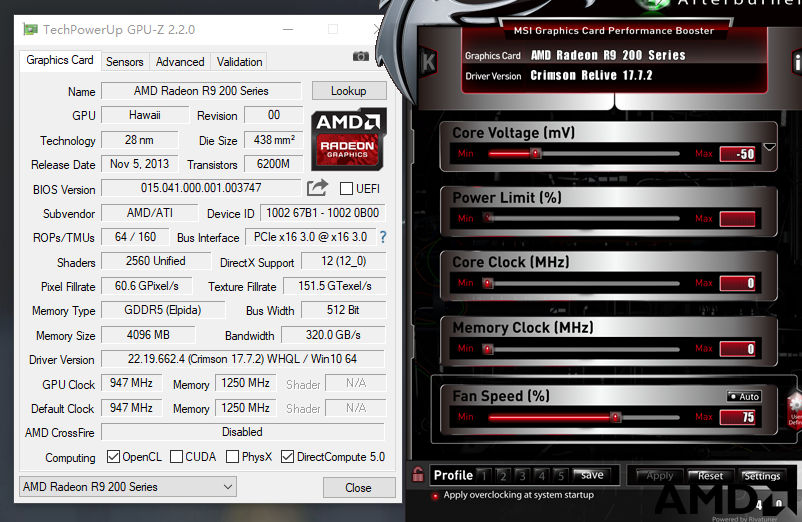Click the Memory Clock value box
This screenshot has width=802, height=522.
pos(738,349)
